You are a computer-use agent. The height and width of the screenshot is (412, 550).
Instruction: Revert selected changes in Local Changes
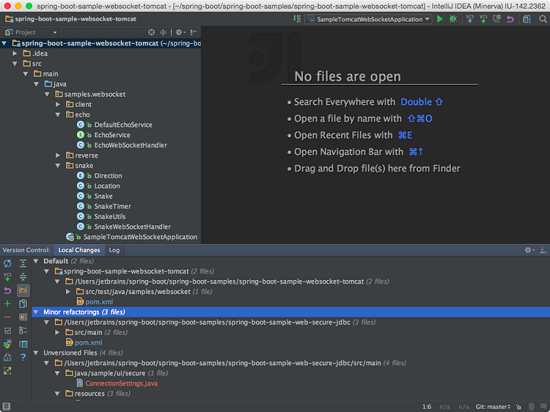pyautogui.click(x=7, y=290)
